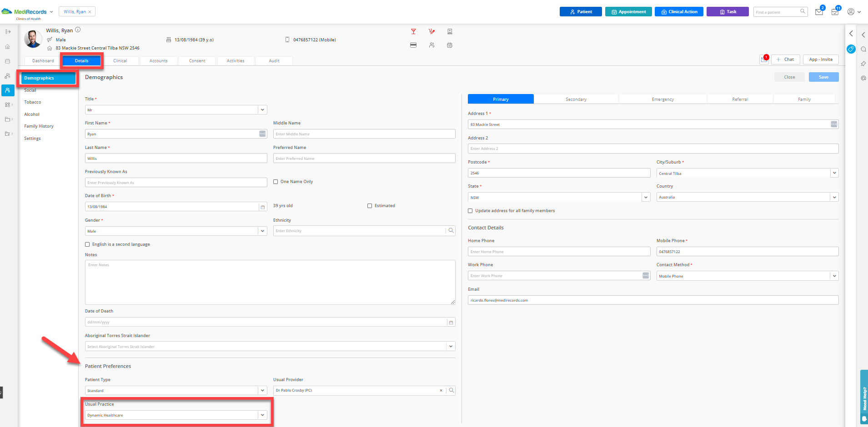Expand the State dropdown showing NSW
The height and width of the screenshot is (427, 868).
pos(646,197)
